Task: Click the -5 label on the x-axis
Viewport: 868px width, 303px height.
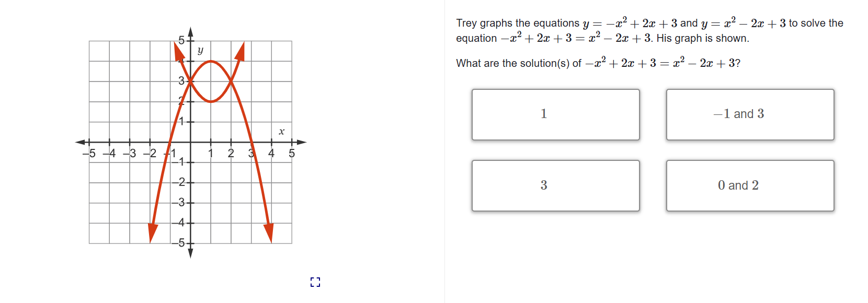Action: 90,154
